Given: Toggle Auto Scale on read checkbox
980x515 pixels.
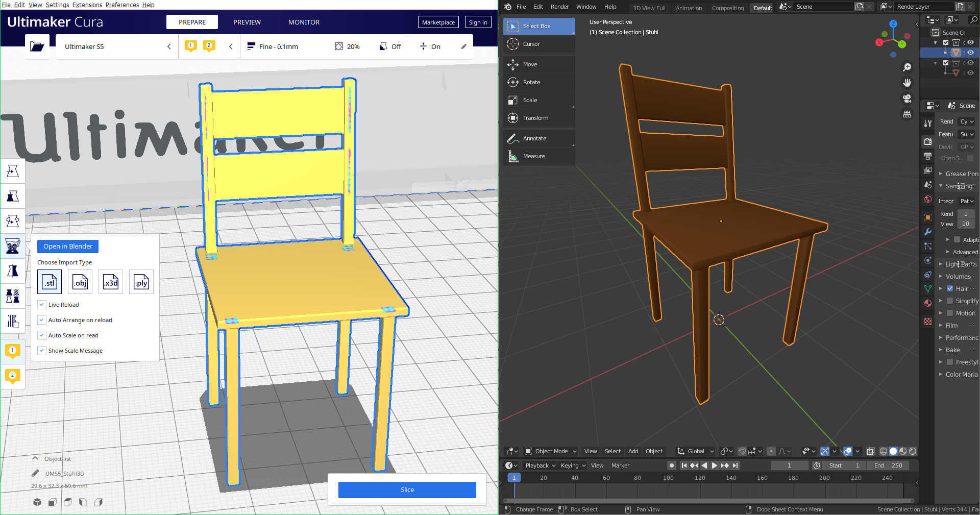Looking at the screenshot, I should point(42,335).
